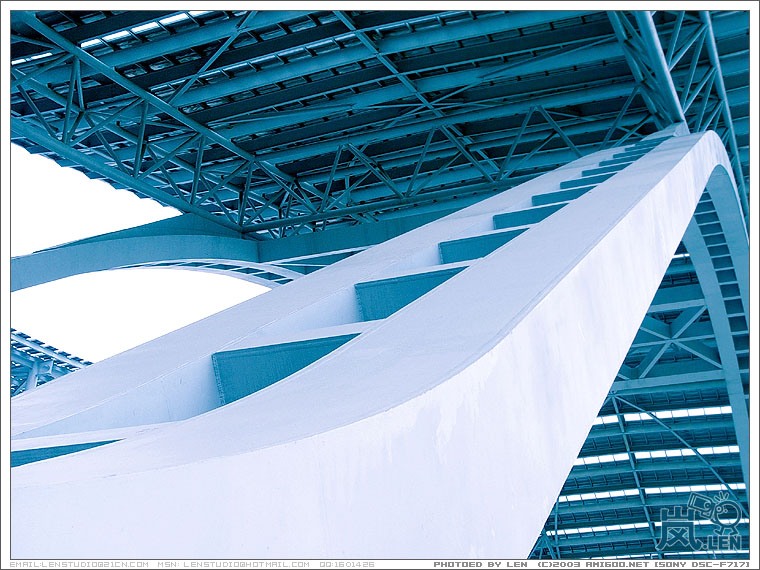Click the email lenstudio@21cn.com text
760x570 pixels.
coord(79,564)
